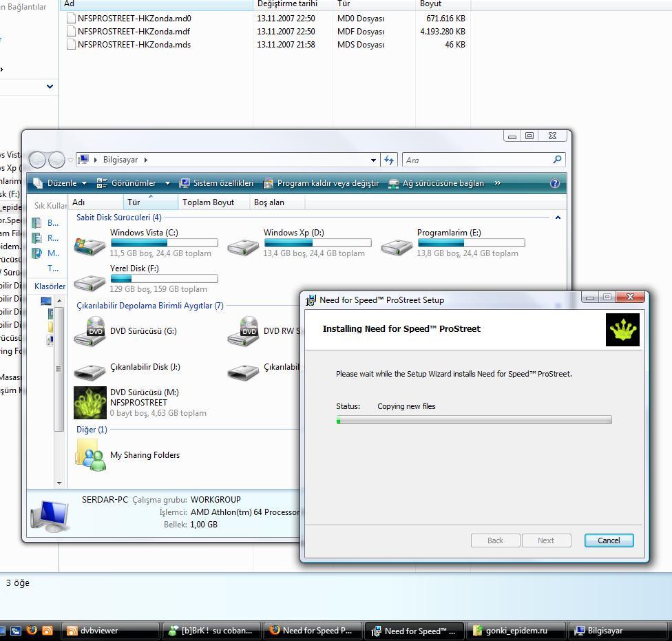Click the folders pane vertical scrollbar
Viewport: 672px width, 641px height.
click(x=59, y=368)
